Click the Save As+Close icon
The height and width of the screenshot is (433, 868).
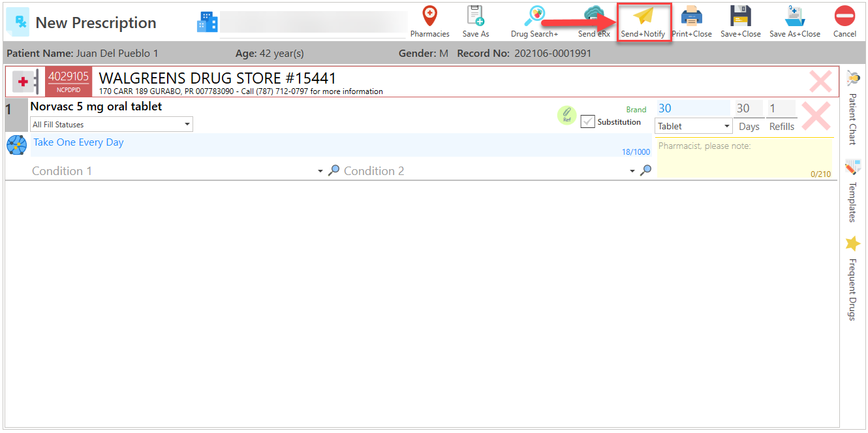click(x=794, y=16)
